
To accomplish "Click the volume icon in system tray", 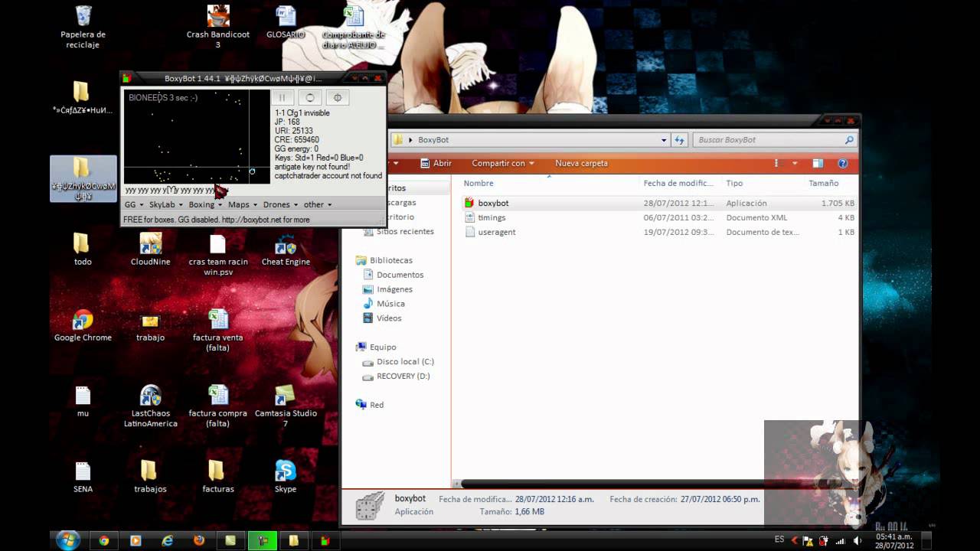I will [x=857, y=540].
